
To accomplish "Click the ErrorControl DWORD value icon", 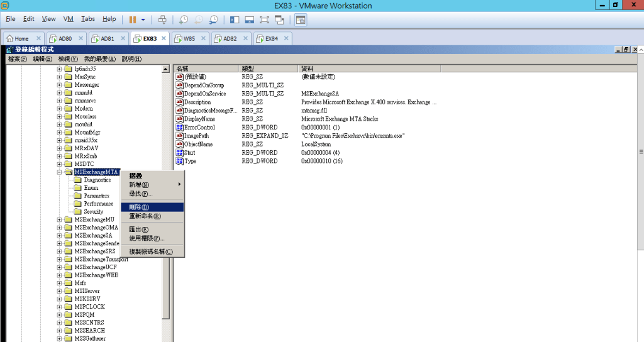I will point(179,128).
